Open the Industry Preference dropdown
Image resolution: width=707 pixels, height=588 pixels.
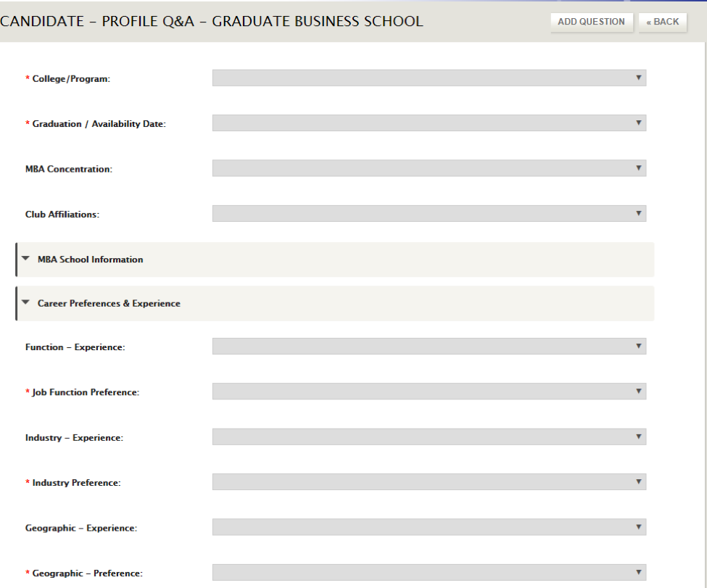429,481
